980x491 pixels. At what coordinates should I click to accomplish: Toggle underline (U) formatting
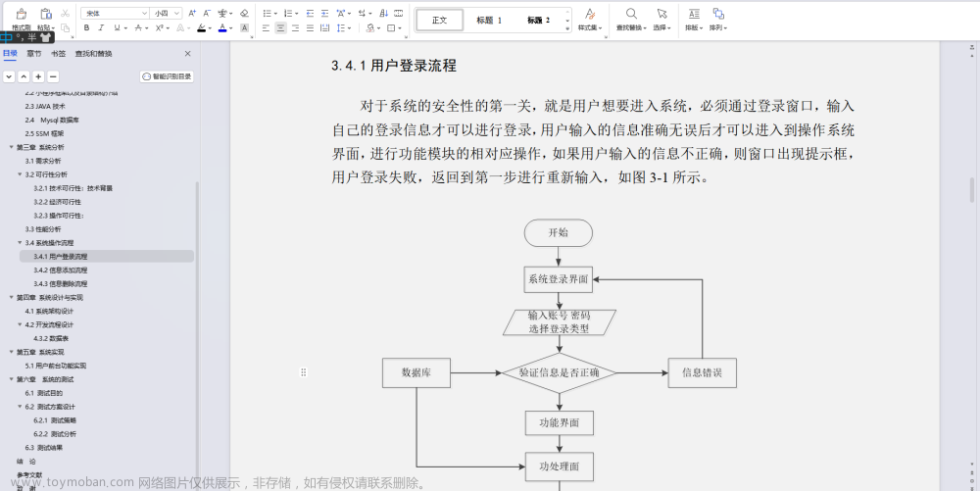tap(117, 27)
